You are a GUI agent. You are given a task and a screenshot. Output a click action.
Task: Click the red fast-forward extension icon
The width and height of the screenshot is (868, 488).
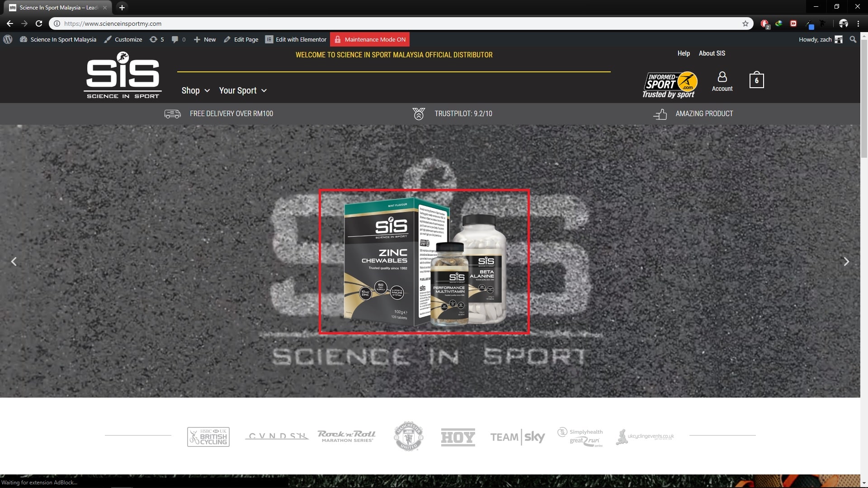click(793, 23)
